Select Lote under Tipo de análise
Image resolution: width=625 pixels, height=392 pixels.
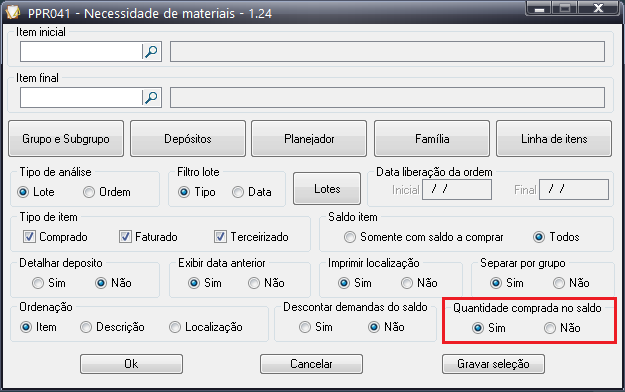coord(23,192)
